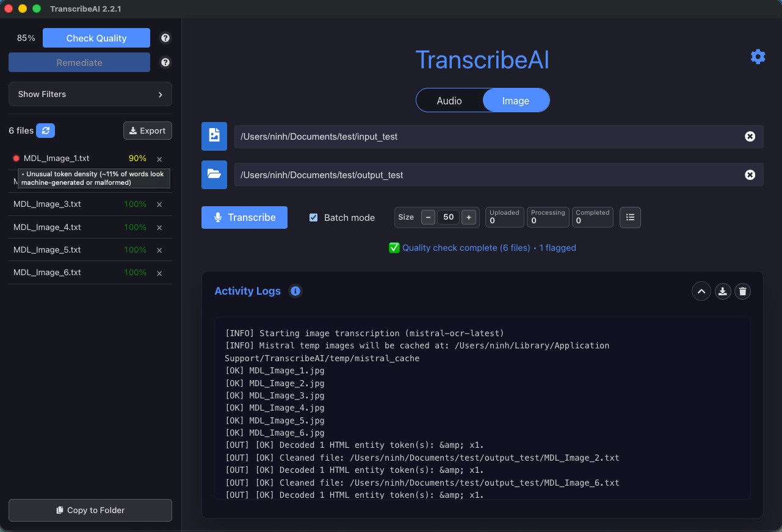Click the 100% score for MDL_Image_6.txt

pyautogui.click(x=136, y=273)
